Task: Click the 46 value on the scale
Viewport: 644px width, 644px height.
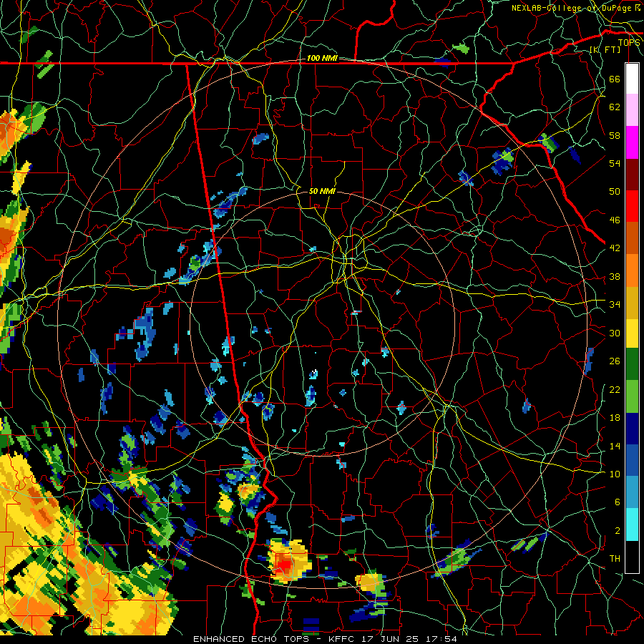Action: tap(615, 220)
